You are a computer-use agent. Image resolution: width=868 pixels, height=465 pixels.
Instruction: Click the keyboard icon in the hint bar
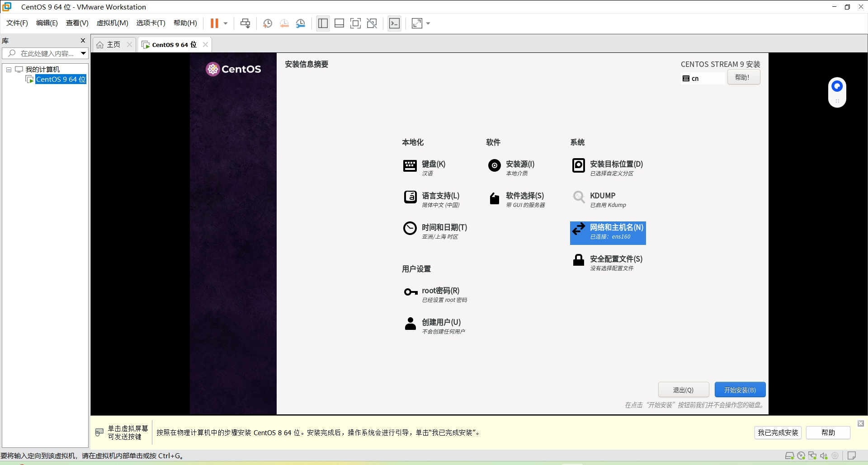point(99,432)
